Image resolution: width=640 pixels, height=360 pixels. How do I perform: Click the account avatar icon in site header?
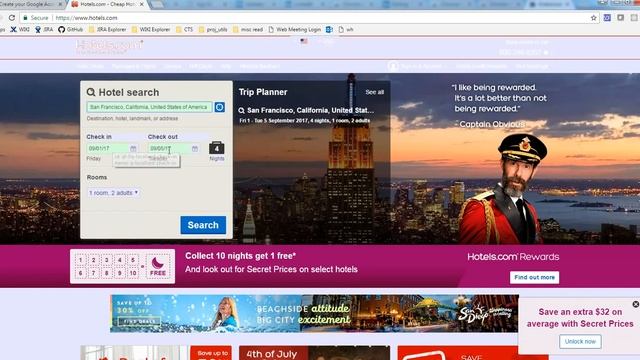(393, 66)
